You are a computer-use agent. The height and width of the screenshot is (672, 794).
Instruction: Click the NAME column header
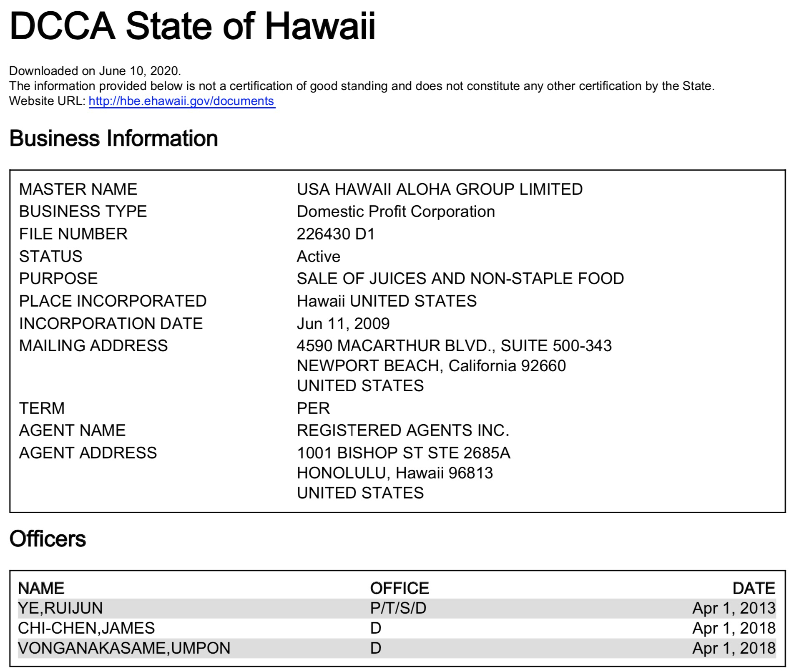41,588
